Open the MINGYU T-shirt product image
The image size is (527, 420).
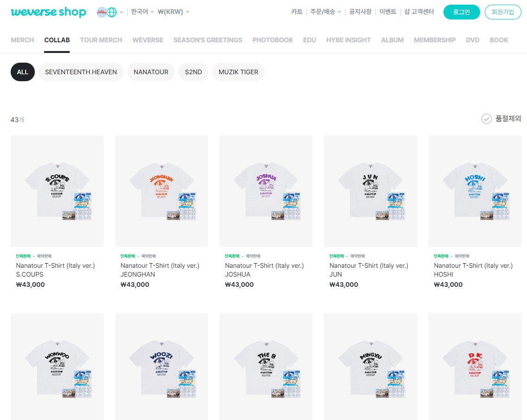371,367
